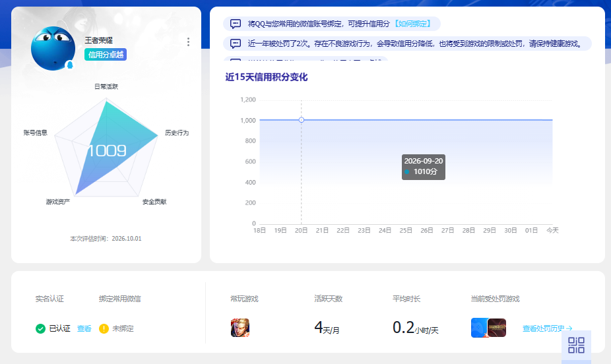The height and width of the screenshot is (364, 611).
Task: Click the yellow warning icon for 未绑定
Action: [104, 328]
